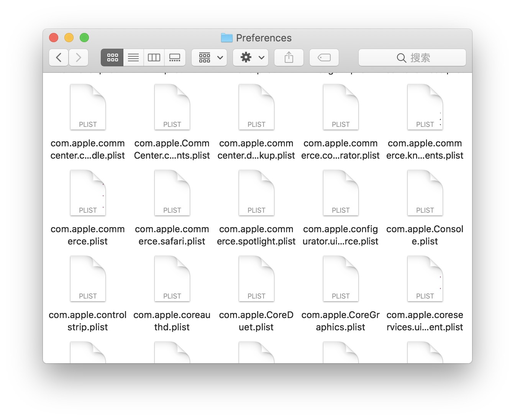
Task: Click the com.apple.Console.plist name label
Action: pos(425,235)
